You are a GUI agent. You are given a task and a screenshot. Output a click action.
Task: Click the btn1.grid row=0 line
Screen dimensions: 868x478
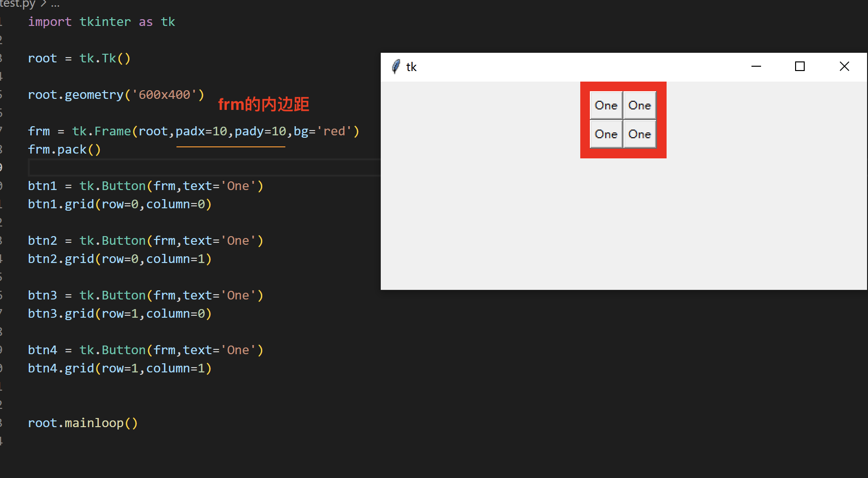click(119, 204)
